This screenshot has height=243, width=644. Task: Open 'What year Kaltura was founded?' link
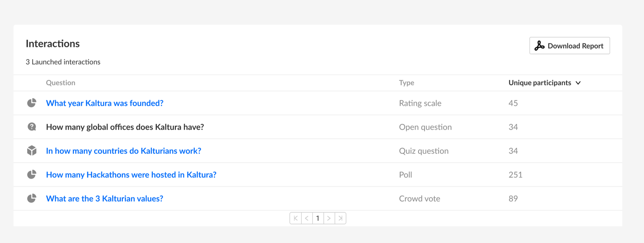pyautogui.click(x=105, y=103)
